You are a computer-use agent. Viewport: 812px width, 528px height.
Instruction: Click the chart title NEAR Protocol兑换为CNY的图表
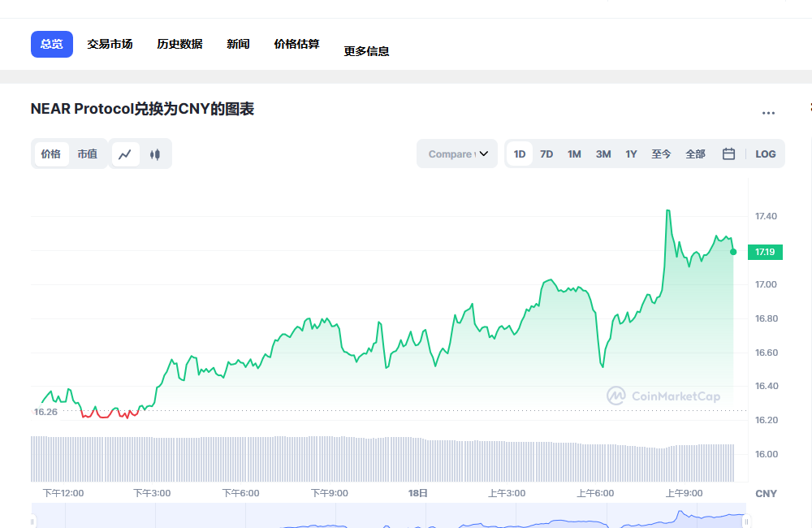pos(142,110)
